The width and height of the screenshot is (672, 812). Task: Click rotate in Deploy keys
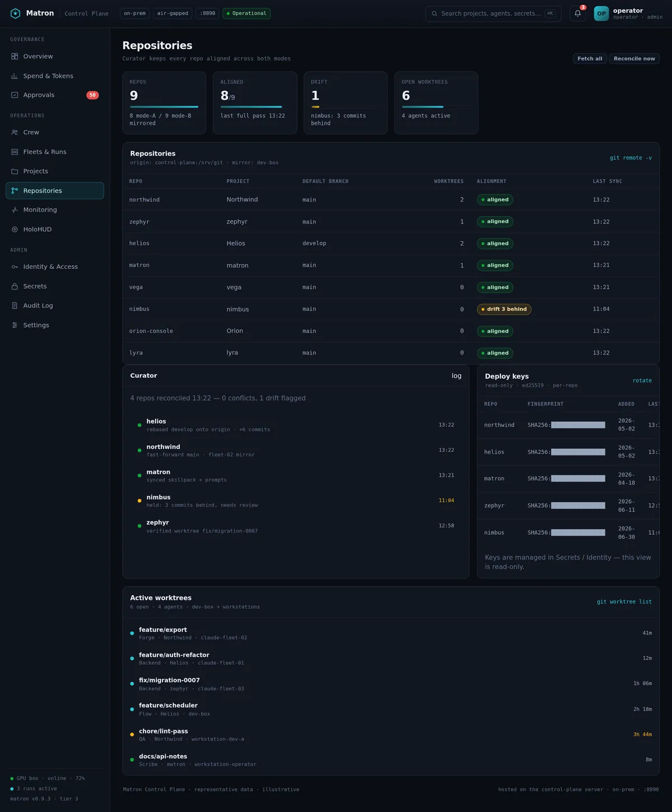click(642, 381)
